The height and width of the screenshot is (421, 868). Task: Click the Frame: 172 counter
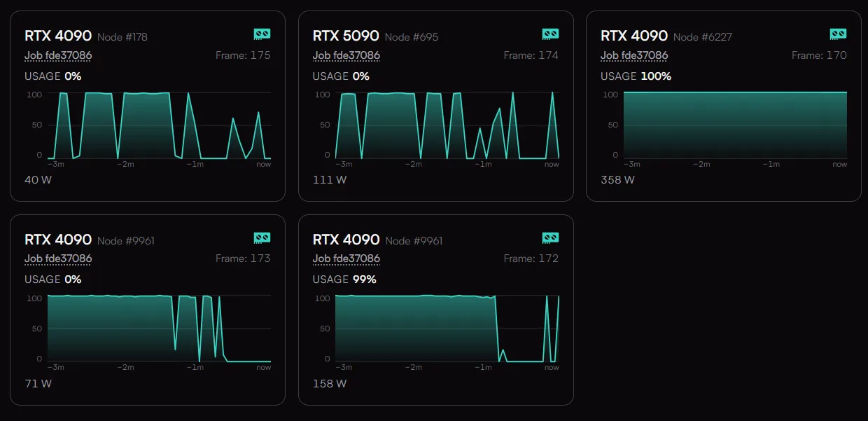(x=531, y=258)
